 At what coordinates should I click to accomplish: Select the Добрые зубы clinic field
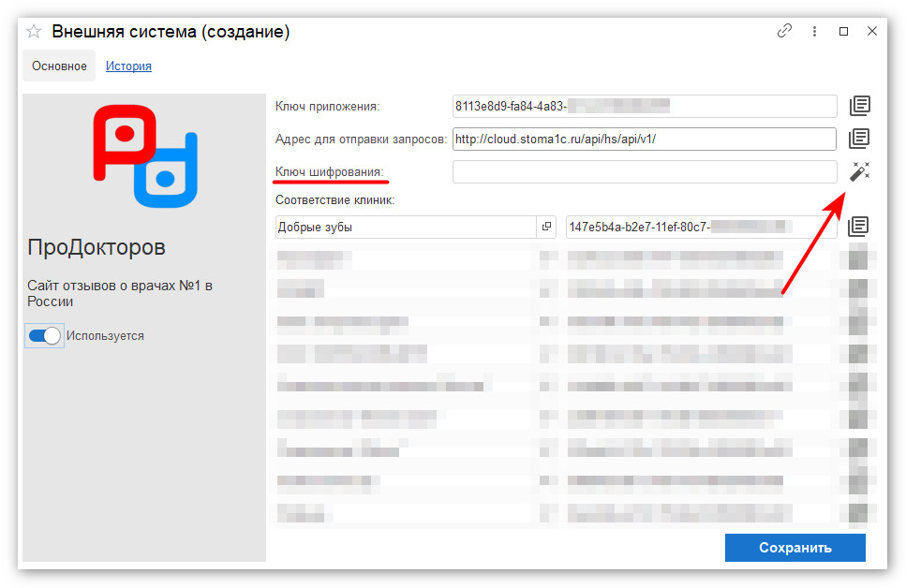pos(403,227)
